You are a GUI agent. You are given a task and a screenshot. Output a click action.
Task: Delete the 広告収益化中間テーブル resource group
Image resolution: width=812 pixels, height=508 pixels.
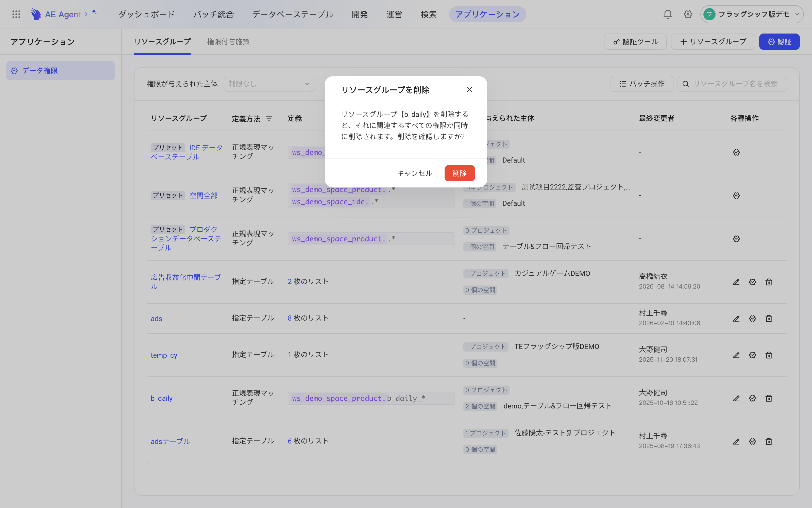tap(769, 282)
